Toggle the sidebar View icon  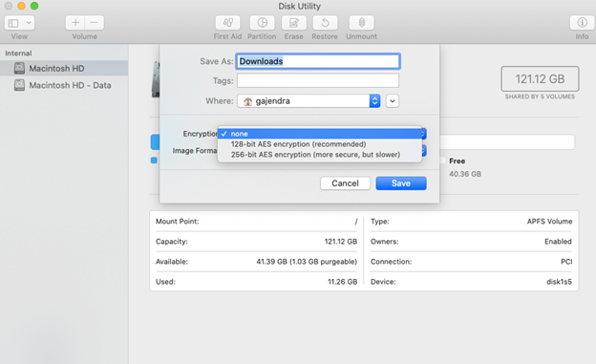click(x=13, y=23)
